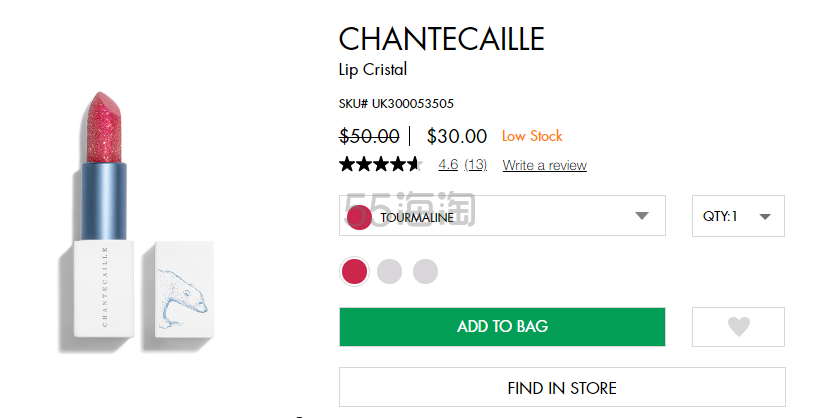The image size is (820, 418).
Task: Pick the last grey shade swatch
Action: click(x=425, y=271)
